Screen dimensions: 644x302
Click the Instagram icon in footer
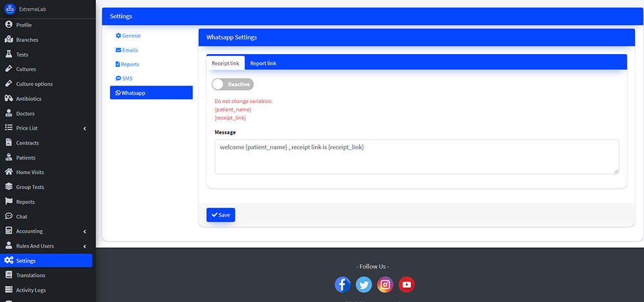click(x=385, y=284)
